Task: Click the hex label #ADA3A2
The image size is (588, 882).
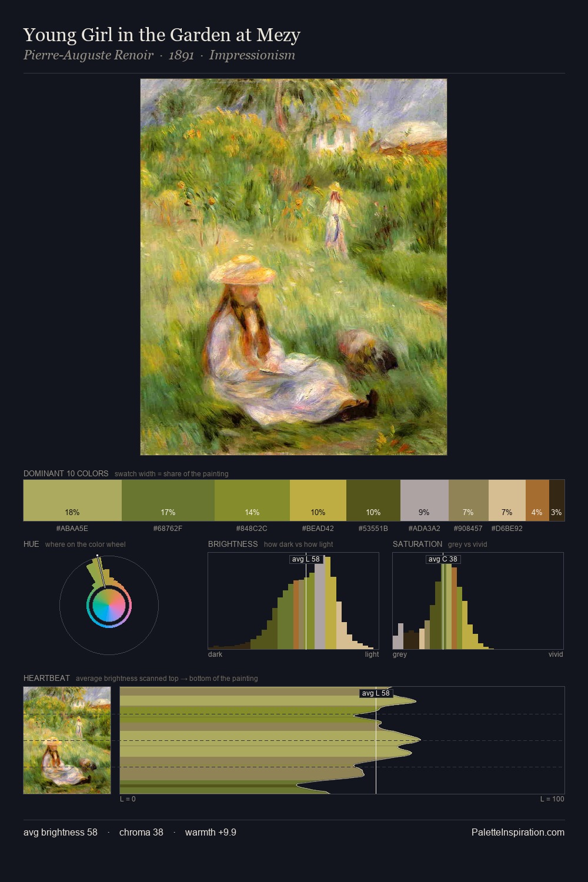Action: tap(425, 529)
